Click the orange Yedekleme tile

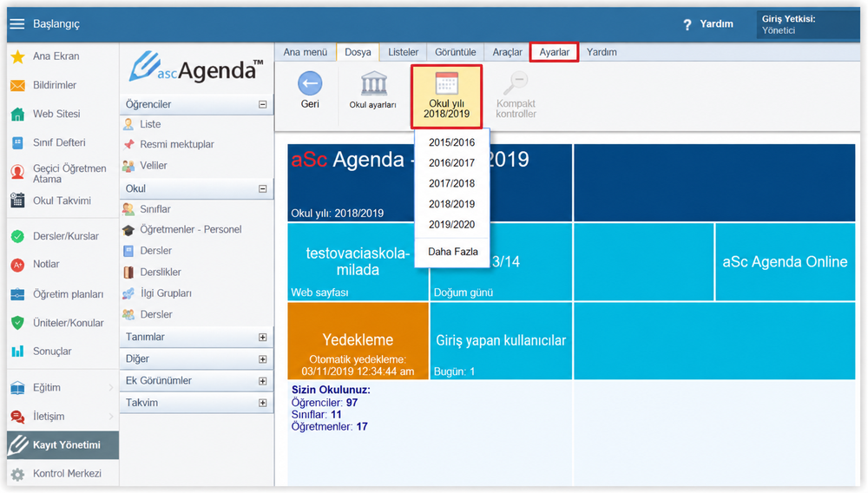[358, 340]
